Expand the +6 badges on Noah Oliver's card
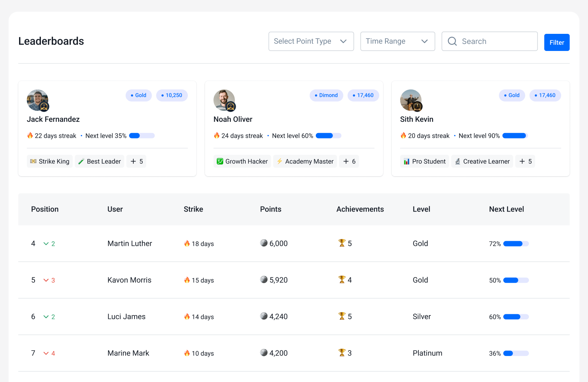The height and width of the screenshot is (382, 588). click(x=349, y=161)
